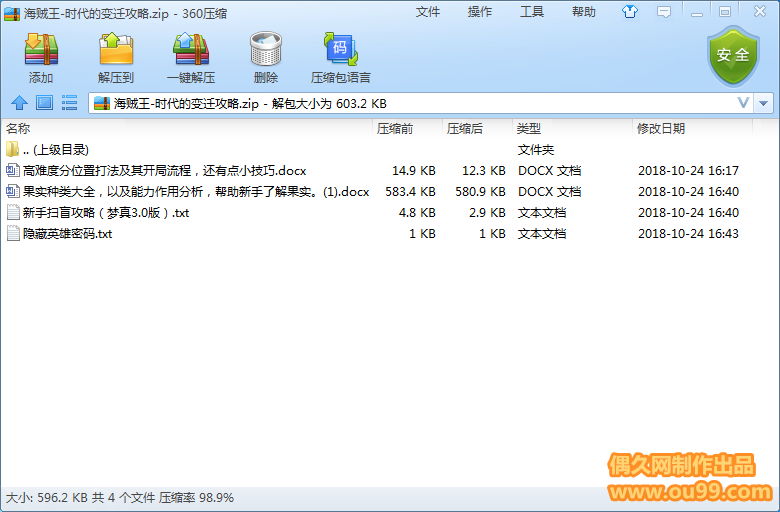Image resolution: width=780 pixels, height=512 pixels.
Task: Select the 隐藏英雄密码.txt file
Action: click(x=68, y=234)
